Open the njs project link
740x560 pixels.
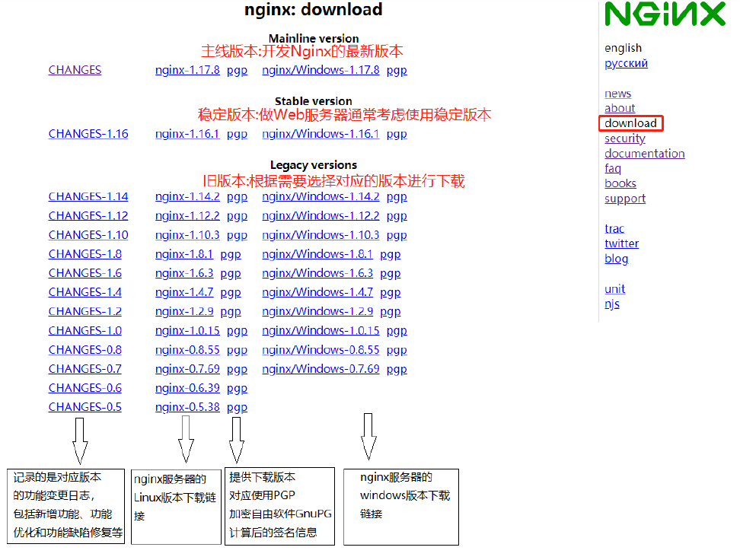[611, 304]
